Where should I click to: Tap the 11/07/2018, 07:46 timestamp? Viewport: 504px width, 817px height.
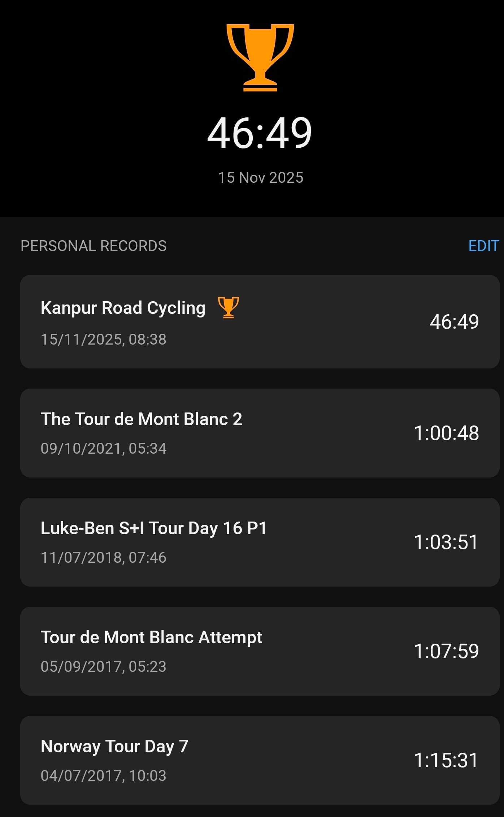(x=103, y=558)
